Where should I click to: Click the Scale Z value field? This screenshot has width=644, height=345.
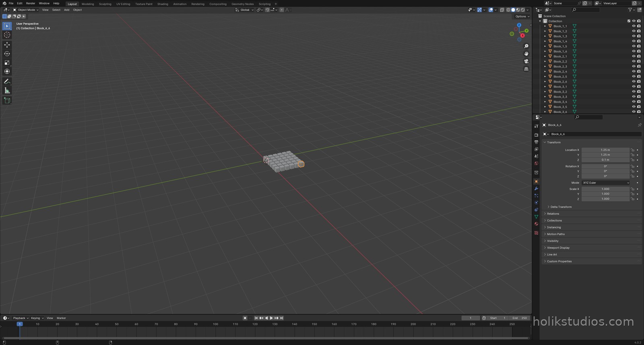[x=605, y=199]
